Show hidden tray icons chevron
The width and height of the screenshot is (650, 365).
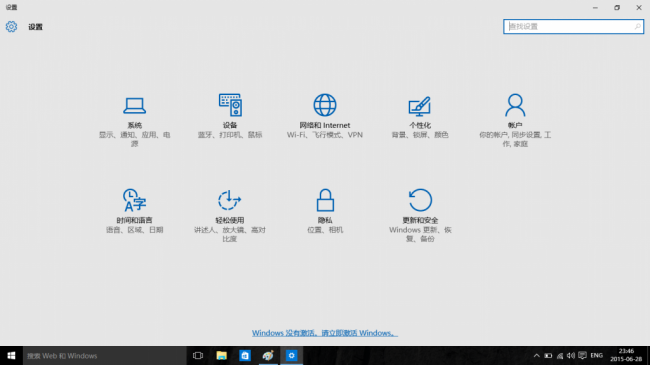click(536, 355)
